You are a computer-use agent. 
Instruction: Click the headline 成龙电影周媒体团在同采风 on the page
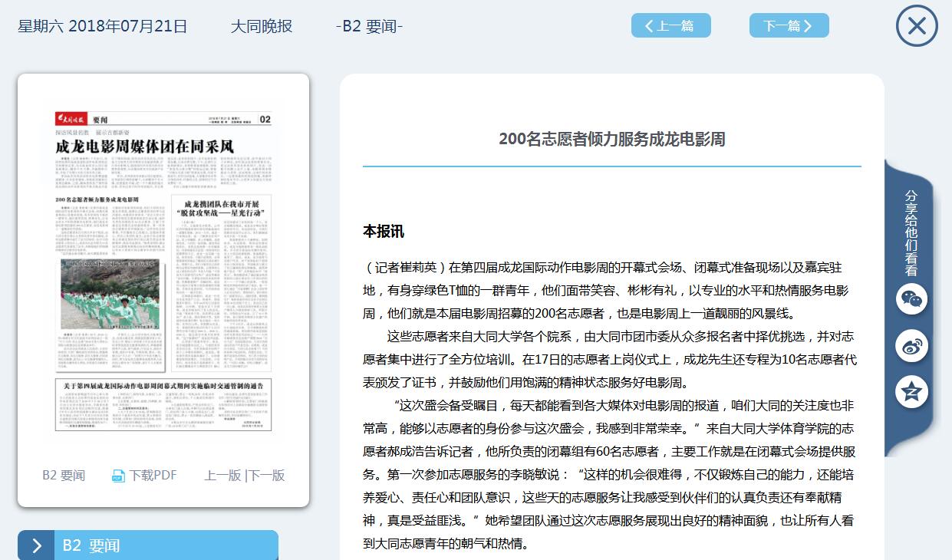[145, 145]
